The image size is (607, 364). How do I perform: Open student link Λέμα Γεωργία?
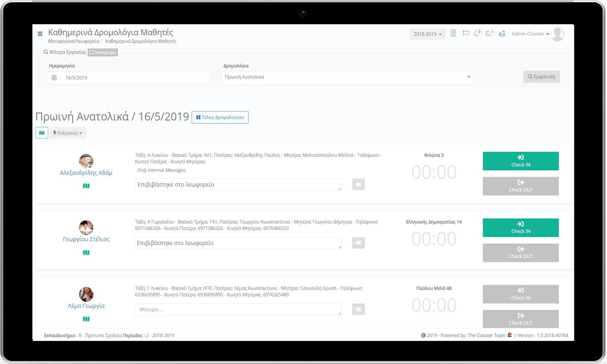pyautogui.click(x=86, y=306)
